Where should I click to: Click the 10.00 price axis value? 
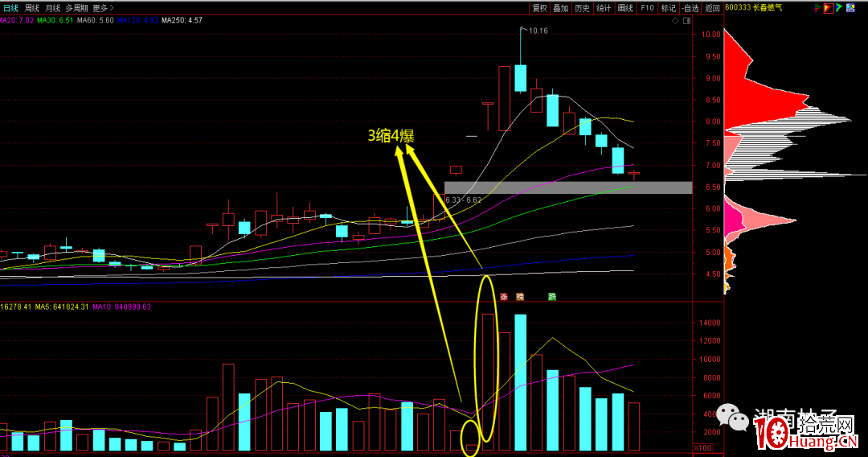(x=710, y=35)
